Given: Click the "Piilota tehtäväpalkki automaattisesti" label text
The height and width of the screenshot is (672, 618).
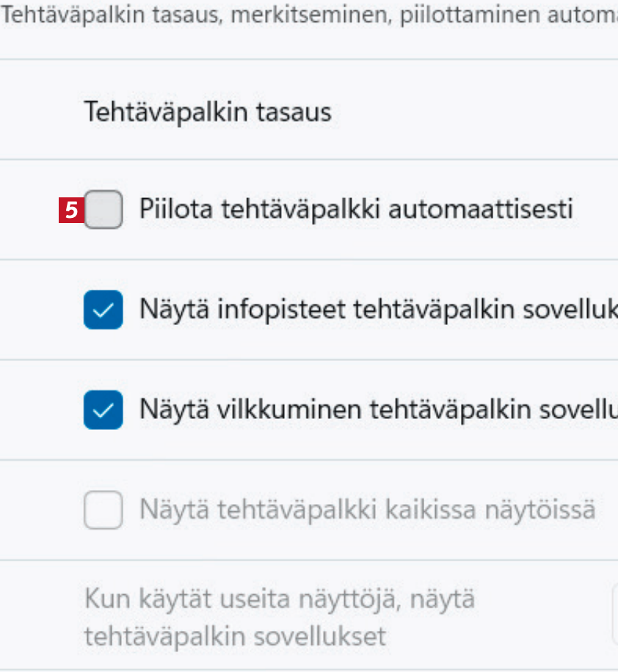Looking at the screenshot, I should point(355,210).
